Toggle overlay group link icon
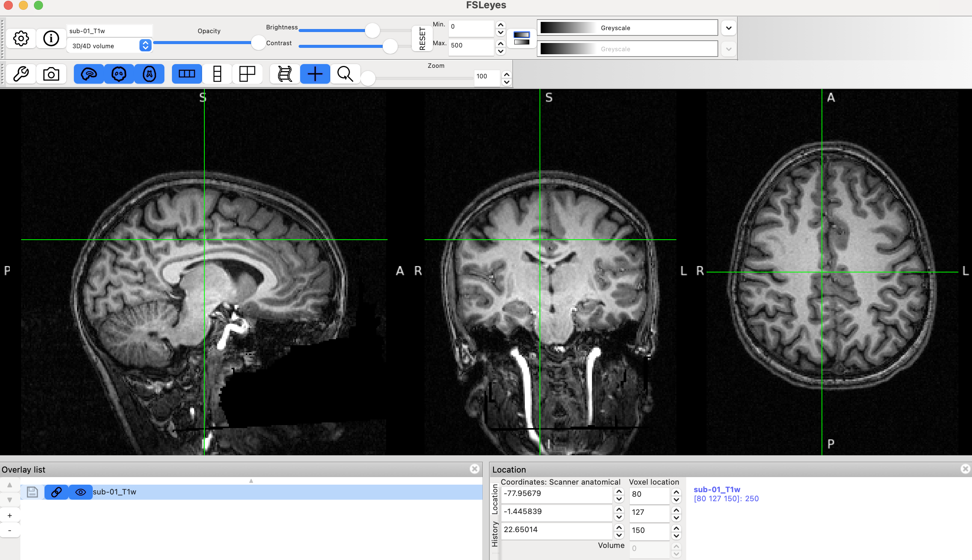The image size is (972, 560). click(x=57, y=492)
